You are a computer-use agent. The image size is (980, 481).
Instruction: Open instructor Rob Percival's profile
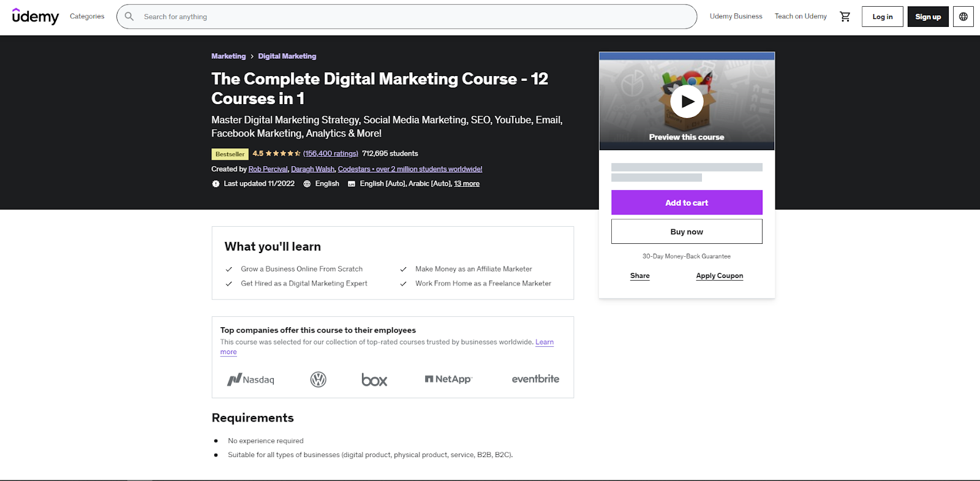click(x=268, y=169)
